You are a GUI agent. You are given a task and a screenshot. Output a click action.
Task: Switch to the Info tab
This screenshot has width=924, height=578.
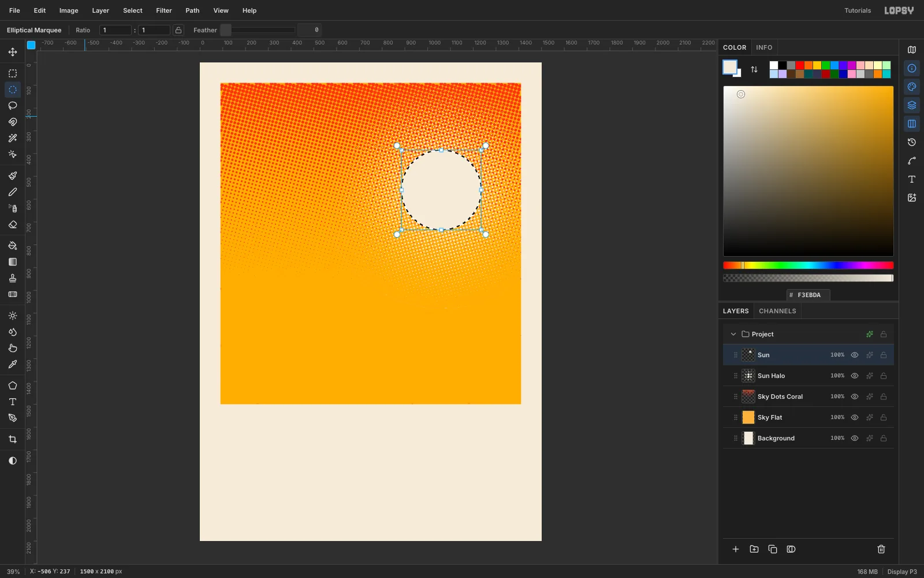tap(764, 47)
